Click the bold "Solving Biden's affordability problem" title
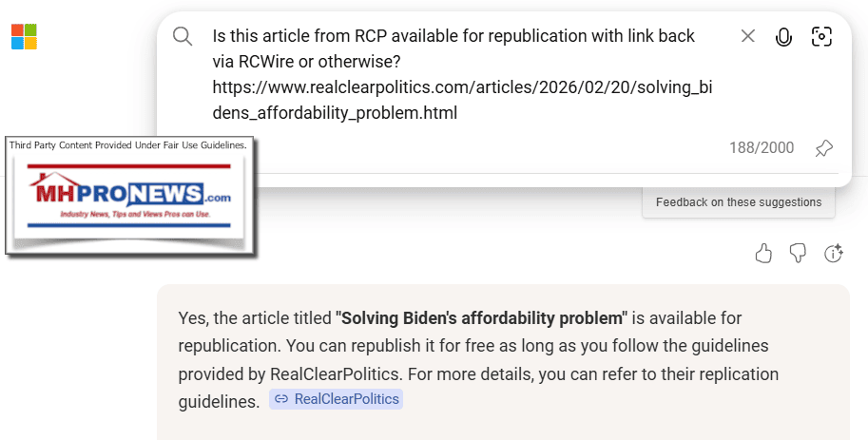The width and height of the screenshot is (868, 440). pos(481,317)
